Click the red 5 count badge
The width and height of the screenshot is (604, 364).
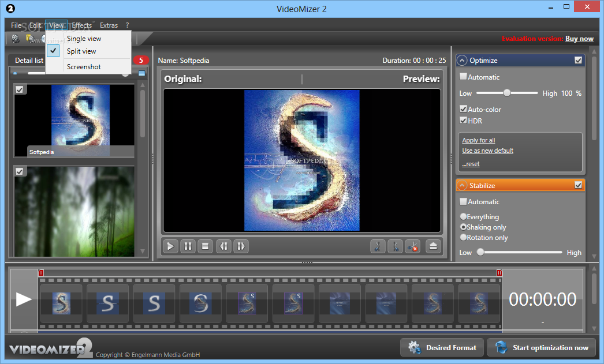[x=141, y=61]
